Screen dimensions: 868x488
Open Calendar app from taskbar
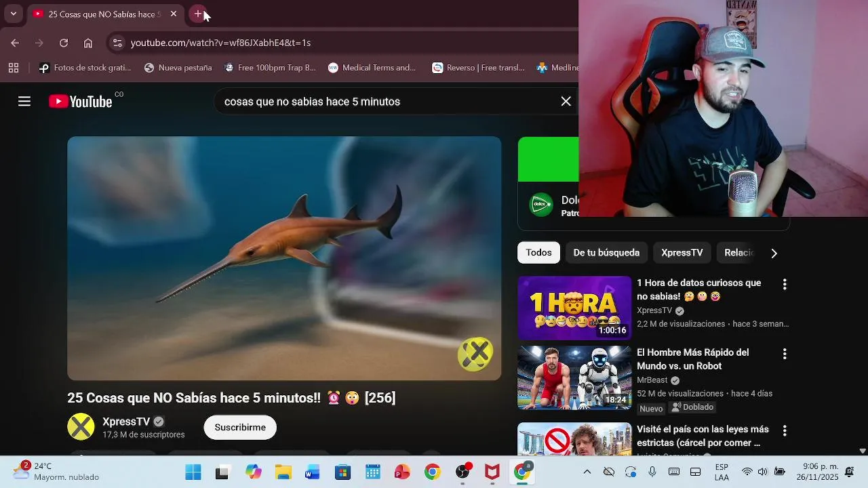(372, 472)
